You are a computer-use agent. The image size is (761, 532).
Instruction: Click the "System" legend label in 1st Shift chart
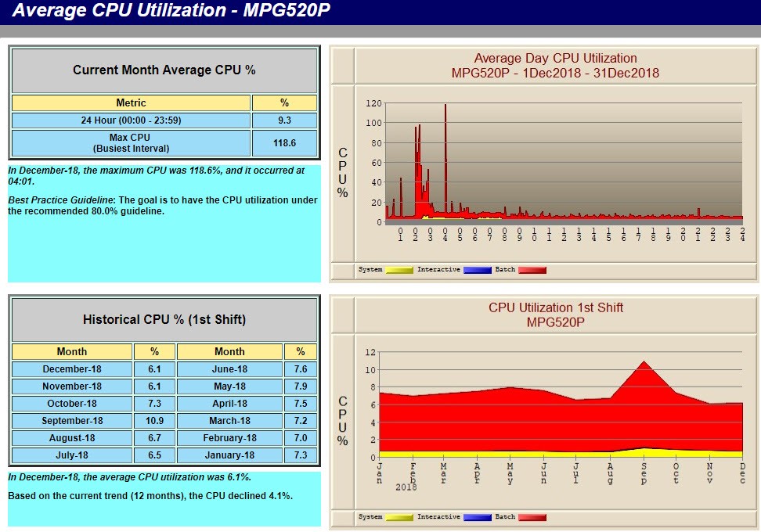tap(370, 517)
